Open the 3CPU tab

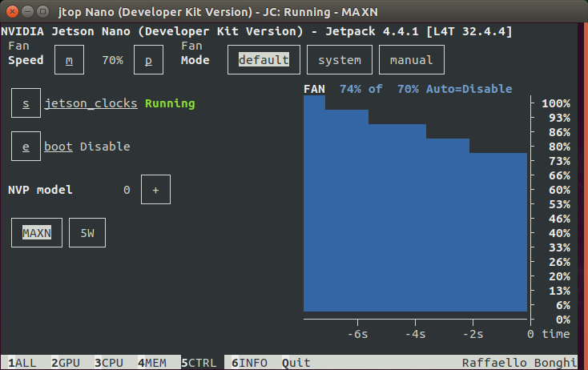coord(109,363)
